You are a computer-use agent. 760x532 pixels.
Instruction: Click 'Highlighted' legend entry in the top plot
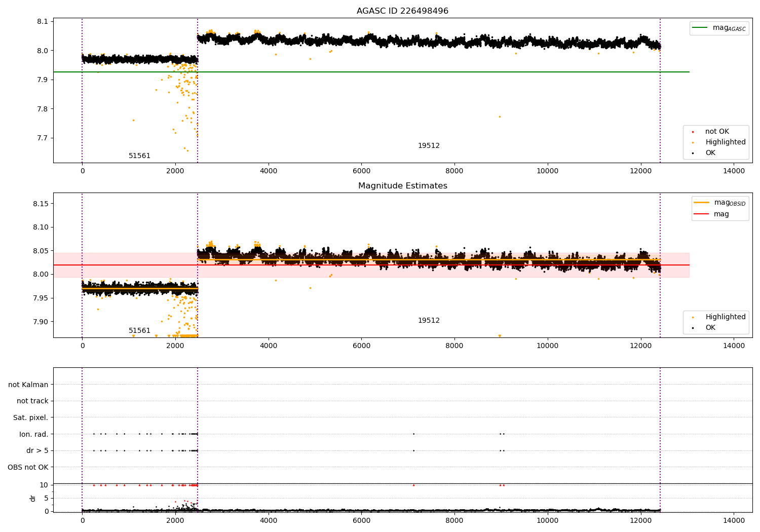click(725, 142)
